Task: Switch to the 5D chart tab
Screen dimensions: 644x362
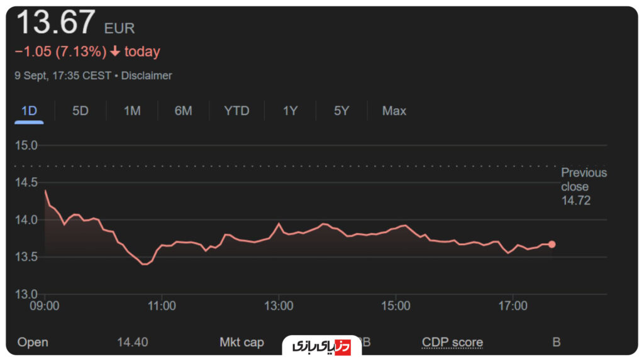Action: [x=80, y=111]
